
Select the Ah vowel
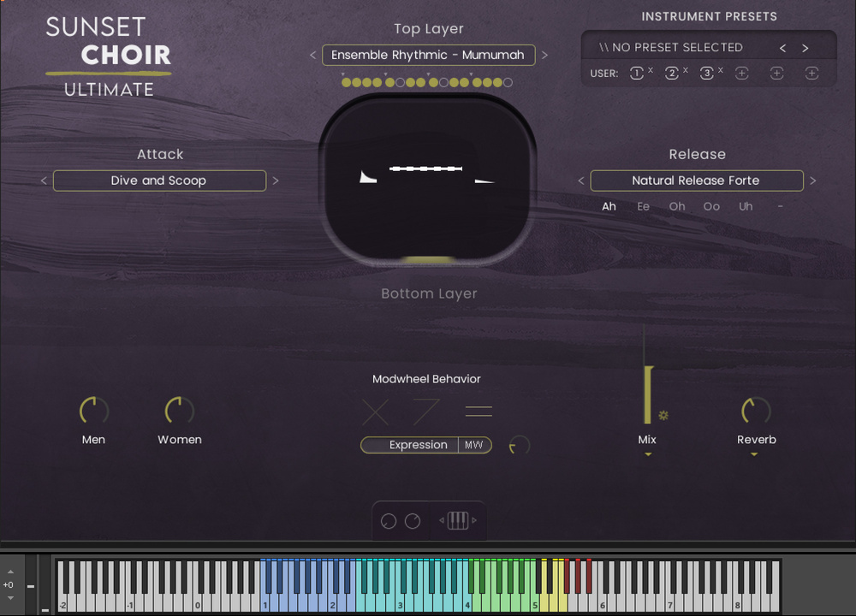click(609, 206)
